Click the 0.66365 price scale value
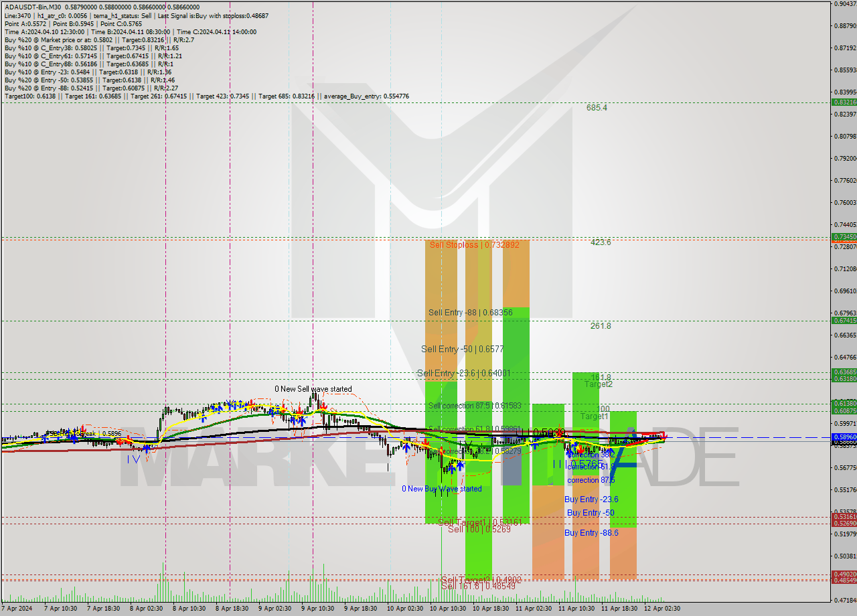The height and width of the screenshot is (616, 857). (x=845, y=335)
